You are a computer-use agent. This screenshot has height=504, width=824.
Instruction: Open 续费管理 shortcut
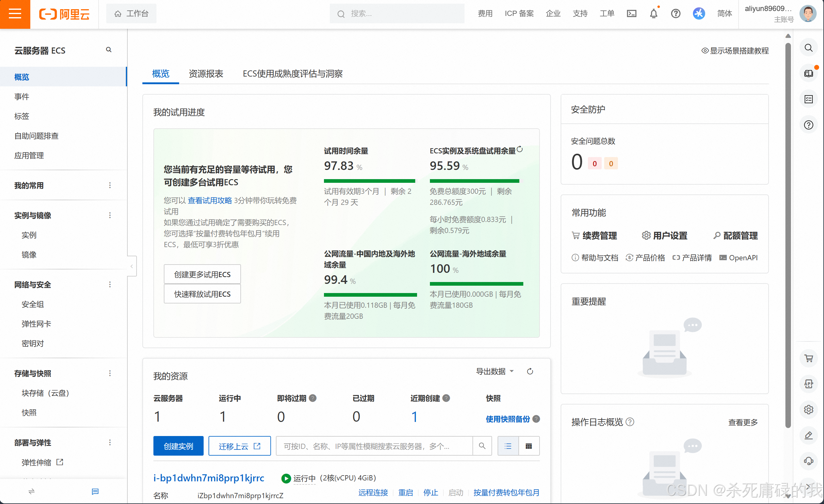click(594, 235)
